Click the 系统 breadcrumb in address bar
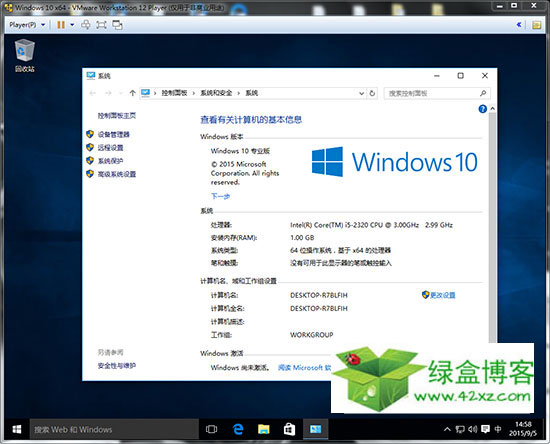Viewport: 550px width, 444px height. 251,93
